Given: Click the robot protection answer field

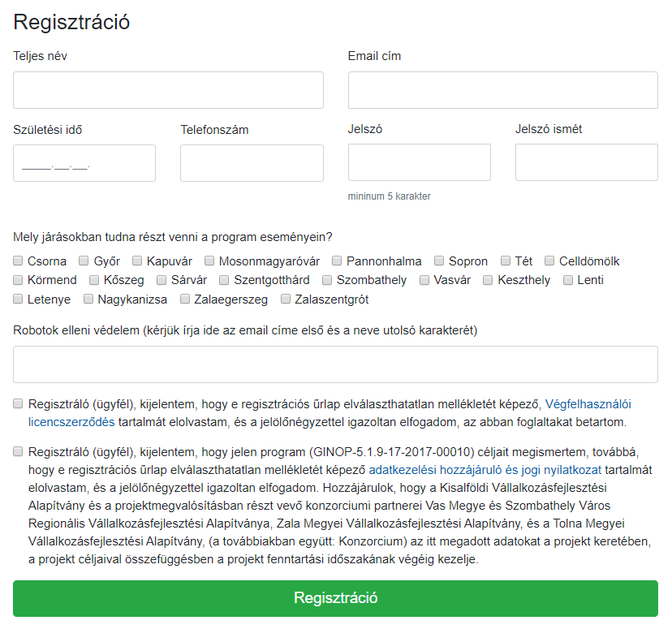Looking at the screenshot, I should pyautogui.click(x=335, y=364).
